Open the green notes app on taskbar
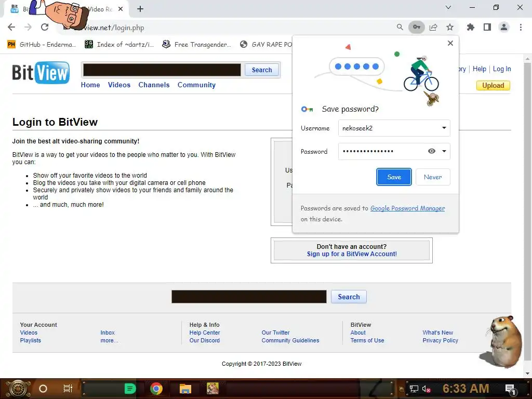Image resolution: width=532 pixels, height=399 pixels. 130,389
